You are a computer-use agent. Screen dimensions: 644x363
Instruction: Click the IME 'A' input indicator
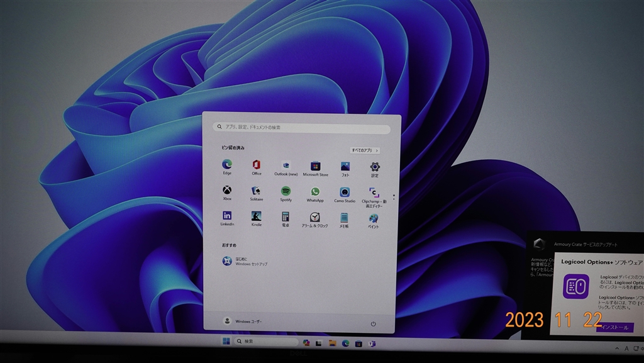pyautogui.click(x=627, y=349)
